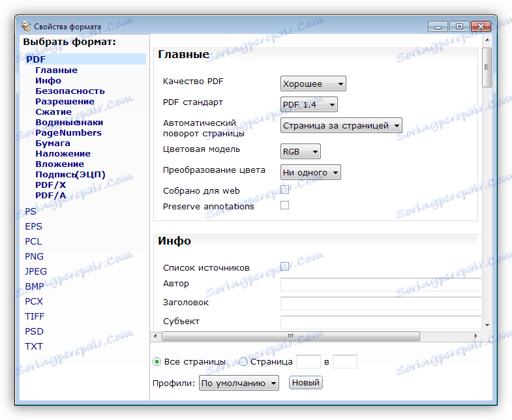The width and height of the screenshot is (512, 420).
Task: Choose the PNG format
Action: pos(35,256)
